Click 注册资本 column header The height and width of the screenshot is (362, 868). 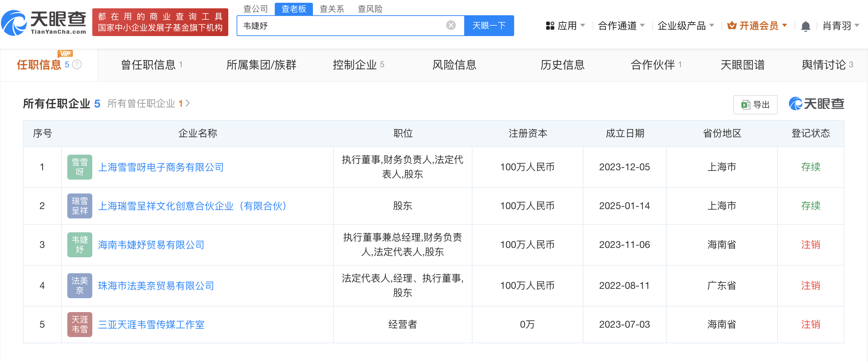click(x=528, y=133)
